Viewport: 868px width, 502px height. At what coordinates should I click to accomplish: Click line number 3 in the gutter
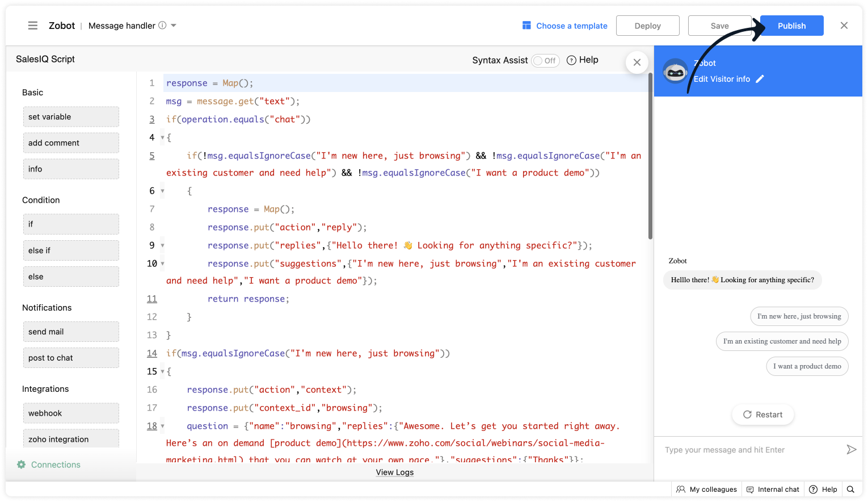152,119
